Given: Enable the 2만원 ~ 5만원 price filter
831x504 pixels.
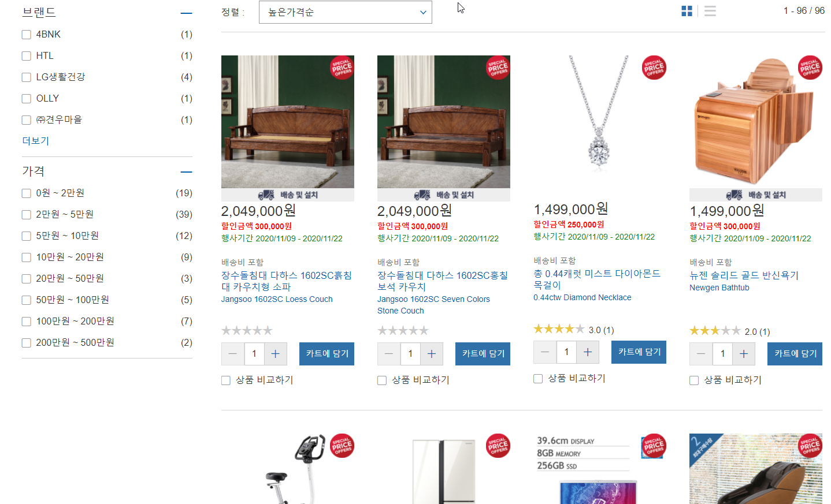Looking at the screenshot, I should [x=27, y=215].
